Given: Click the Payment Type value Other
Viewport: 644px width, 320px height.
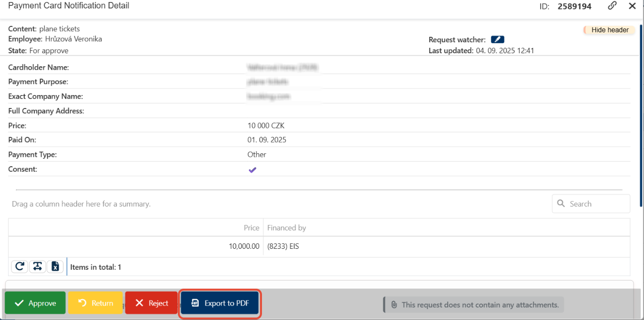Looking at the screenshot, I should (x=257, y=155).
